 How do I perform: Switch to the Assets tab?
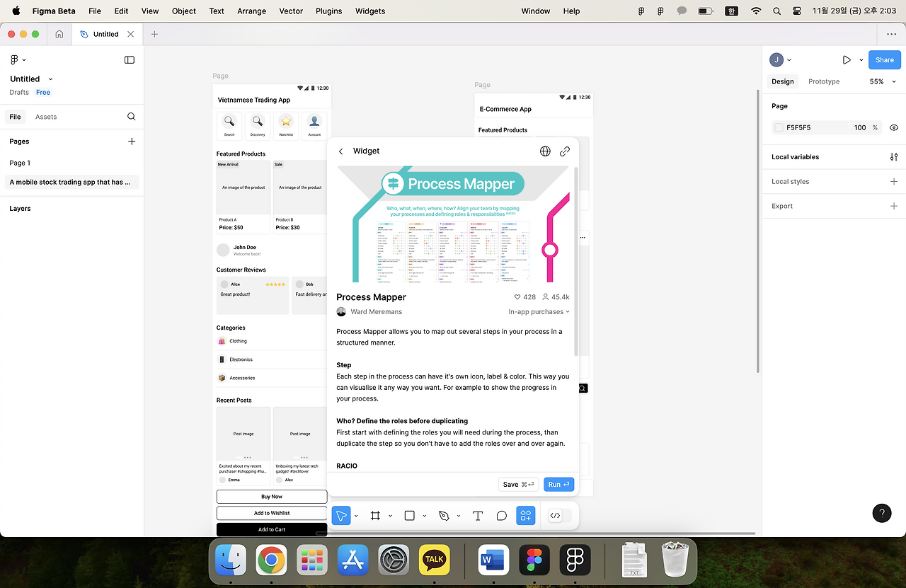click(x=46, y=117)
